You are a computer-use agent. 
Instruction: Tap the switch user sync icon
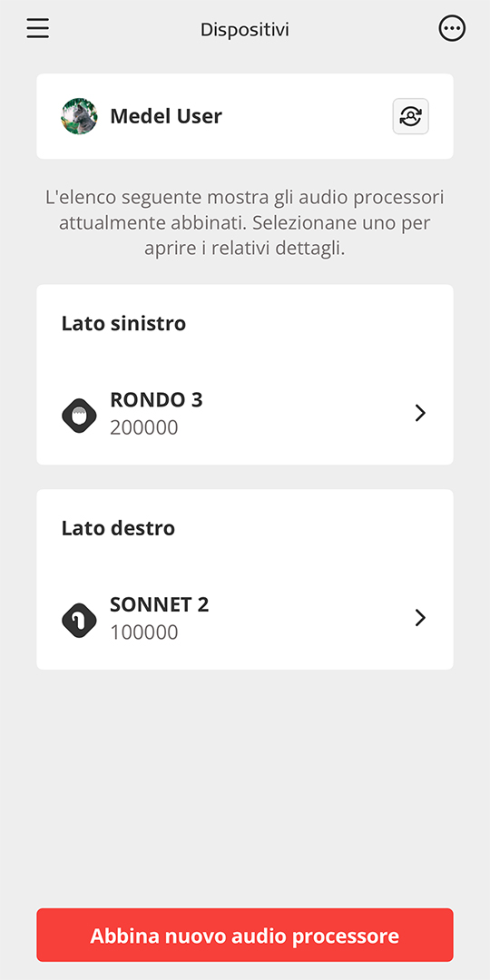tap(411, 116)
